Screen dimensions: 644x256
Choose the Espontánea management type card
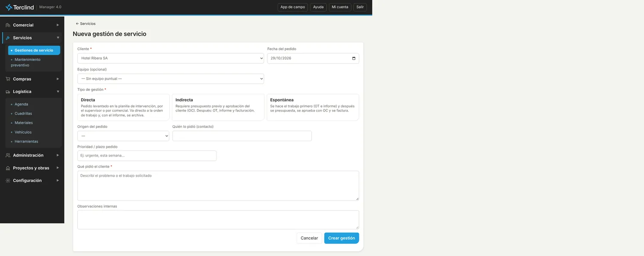click(313, 108)
